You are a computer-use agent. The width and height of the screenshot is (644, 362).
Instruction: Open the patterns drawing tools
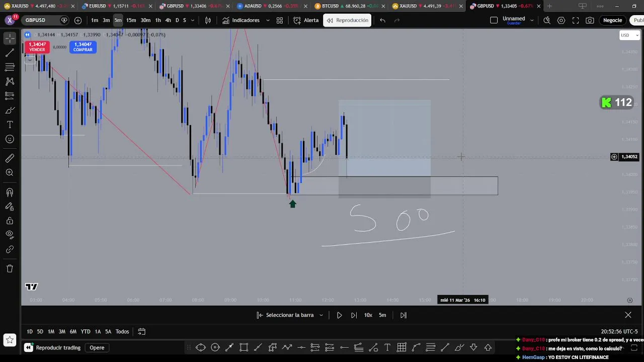click(10, 81)
